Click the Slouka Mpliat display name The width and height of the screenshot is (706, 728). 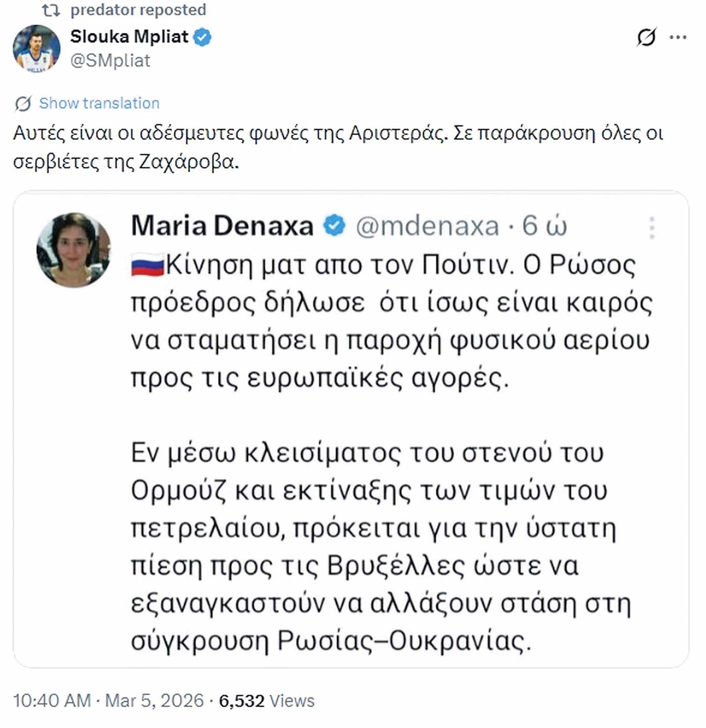pyautogui.click(x=129, y=37)
